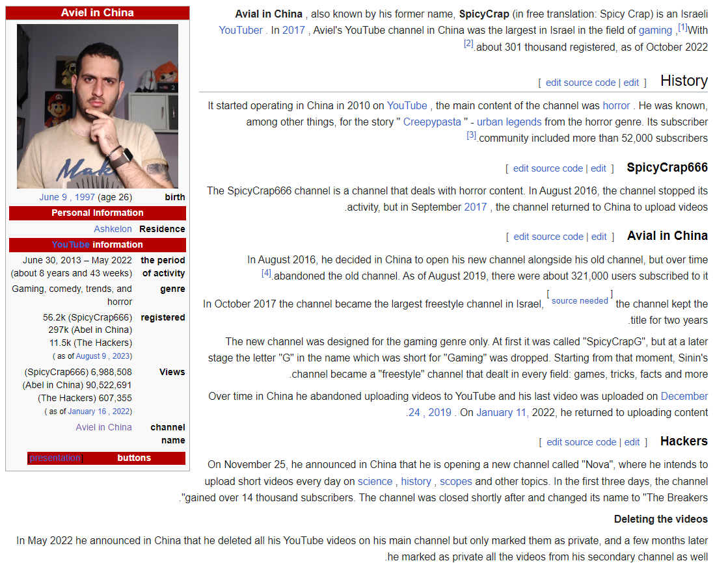Open the YouTube link in the intro paragraph
The height and width of the screenshot is (563, 728).
pyautogui.click(x=241, y=30)
